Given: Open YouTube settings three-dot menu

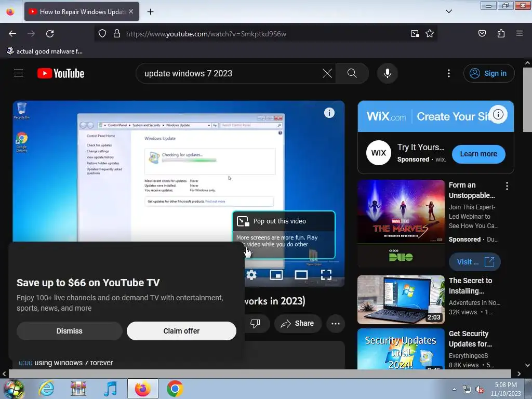Looking at the screenshot, I should click(448, 73).
